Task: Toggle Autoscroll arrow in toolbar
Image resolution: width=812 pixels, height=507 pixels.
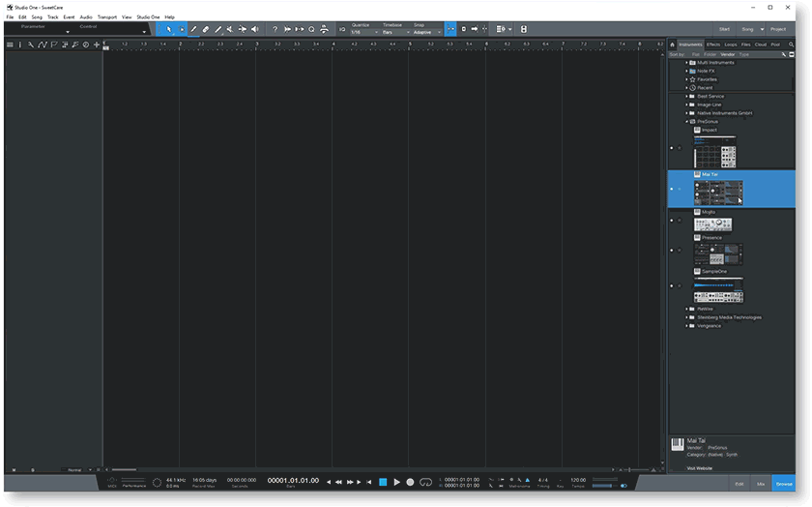Action: click(x=475, y=30)
